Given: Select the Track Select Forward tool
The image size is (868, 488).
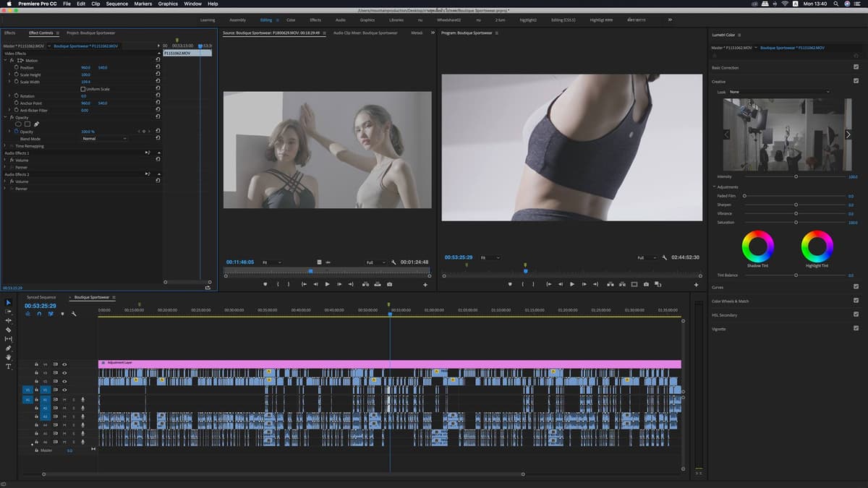Looking at the screenshot, I should click(9, 312).
